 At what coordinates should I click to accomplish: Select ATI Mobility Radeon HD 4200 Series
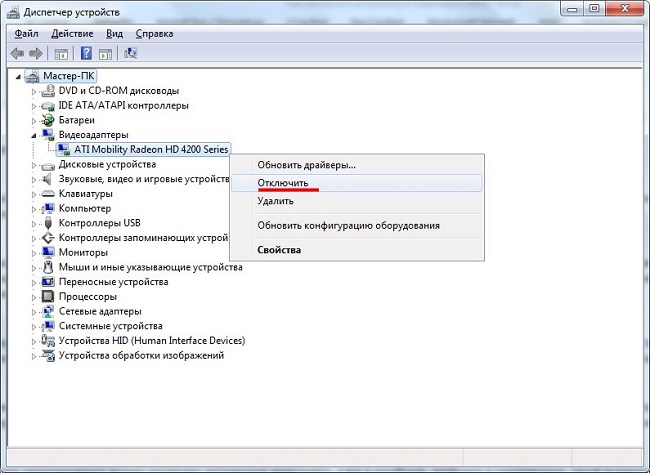tap(151, 150)
